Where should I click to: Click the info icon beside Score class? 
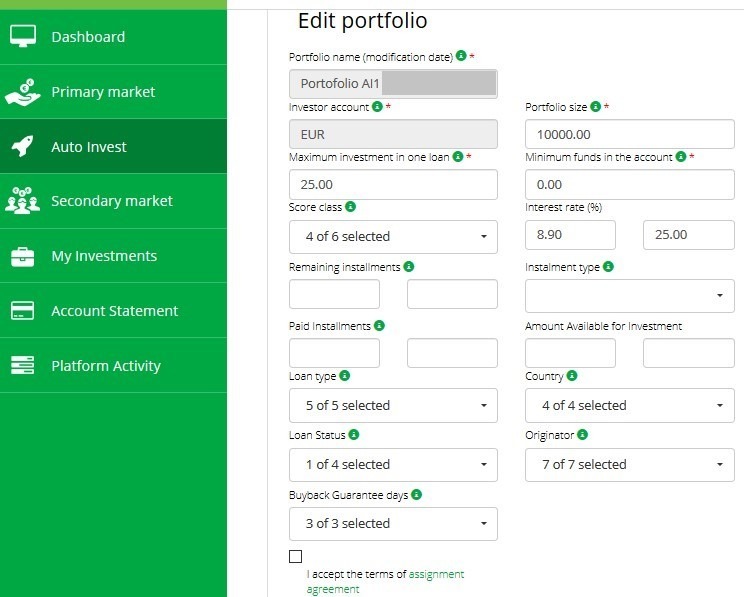pos(351,207)
